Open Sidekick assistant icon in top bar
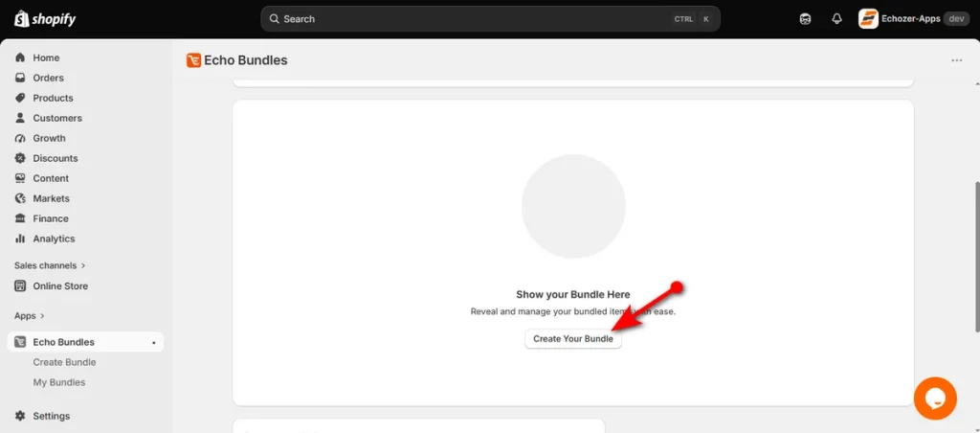 (x=805, y=19)
